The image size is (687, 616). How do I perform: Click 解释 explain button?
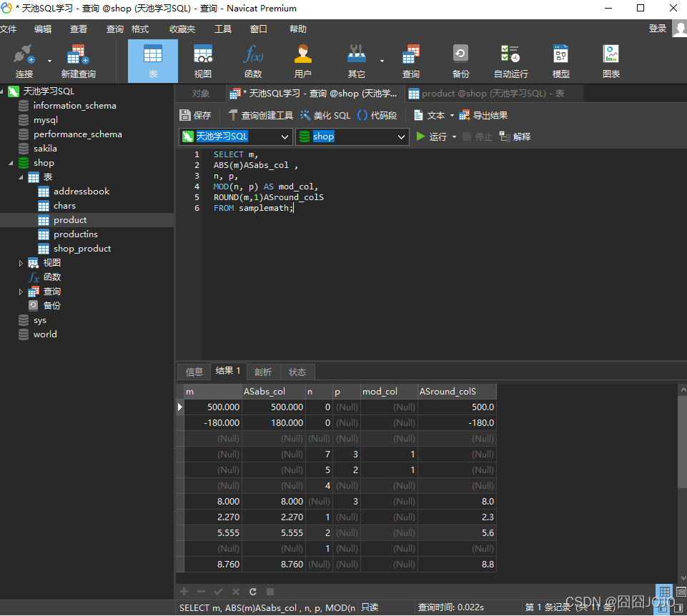point(515,136)
